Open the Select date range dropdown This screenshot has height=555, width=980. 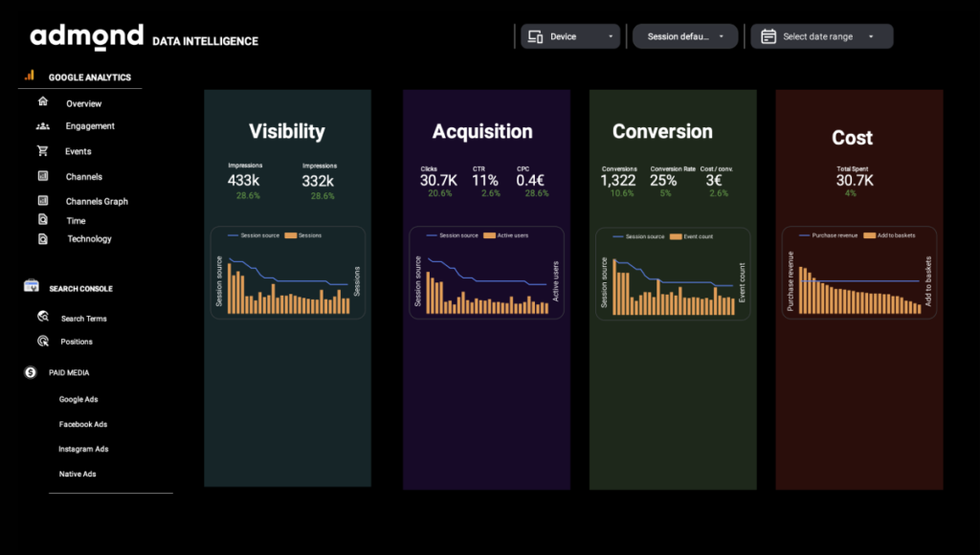click(x=821, y=36)
